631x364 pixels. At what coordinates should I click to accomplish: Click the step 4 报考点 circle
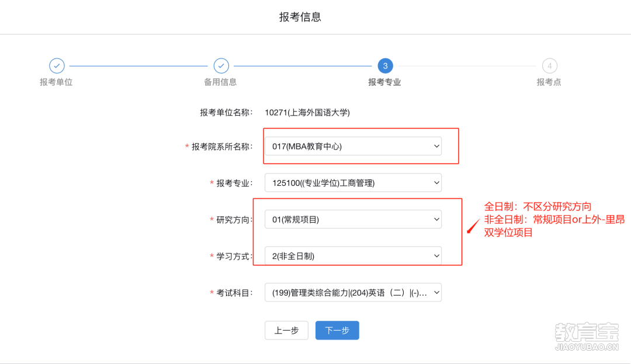549,65
